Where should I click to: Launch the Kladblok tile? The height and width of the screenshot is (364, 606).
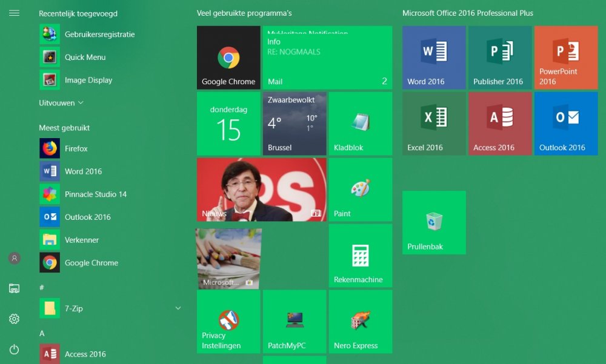(x=361, y=124)
